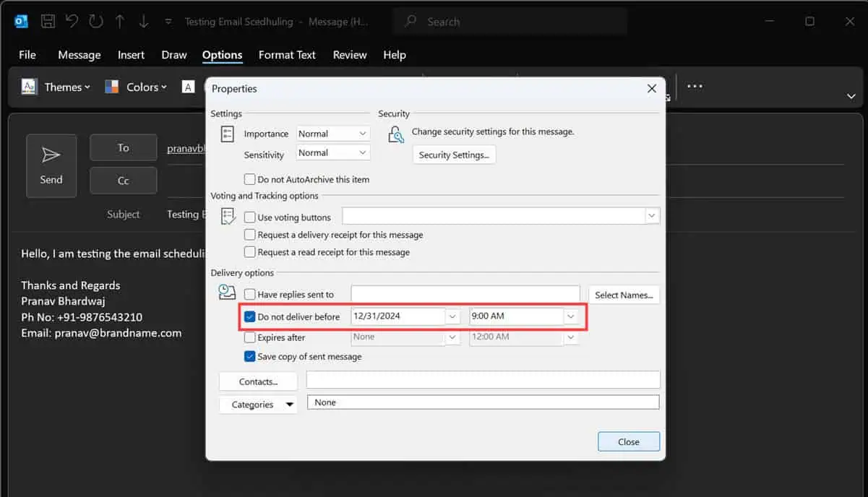Close Properties dialog with X icon
Screen dimensions: 868x497
click(652, 89)
